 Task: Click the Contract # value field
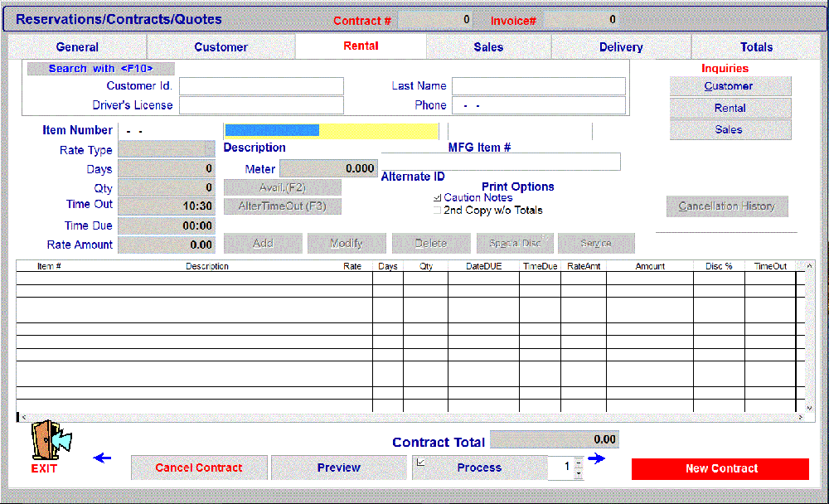point(435,20)
